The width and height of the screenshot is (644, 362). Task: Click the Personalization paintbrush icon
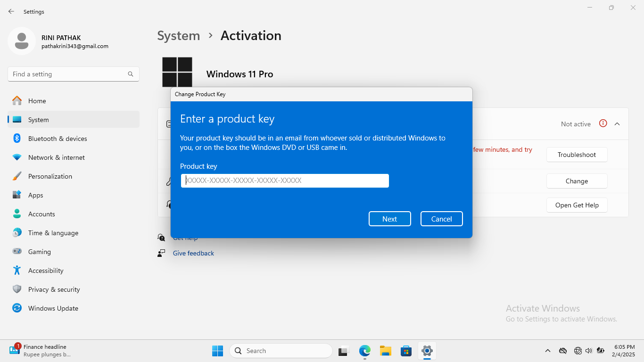pyautogui.click(x=17, y=176)
